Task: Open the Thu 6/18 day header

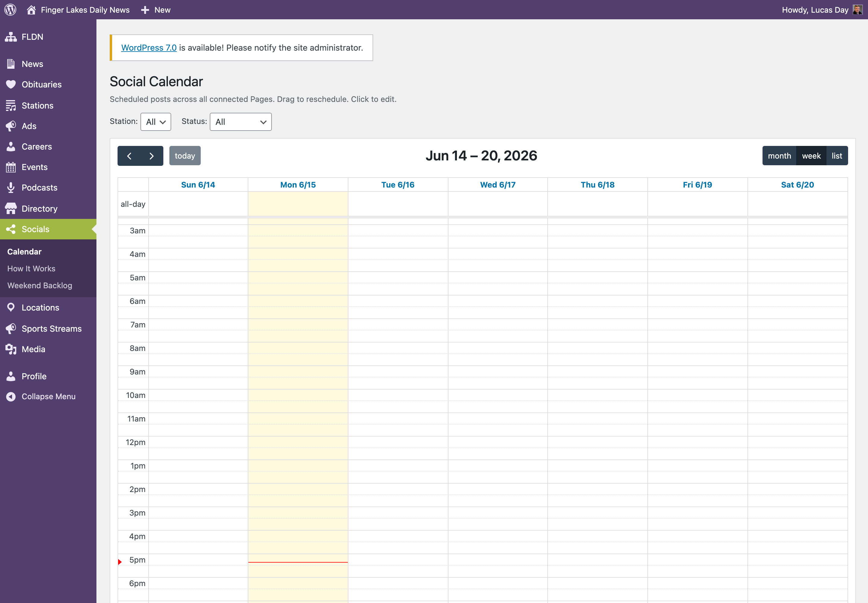Action: pos(598,185)
